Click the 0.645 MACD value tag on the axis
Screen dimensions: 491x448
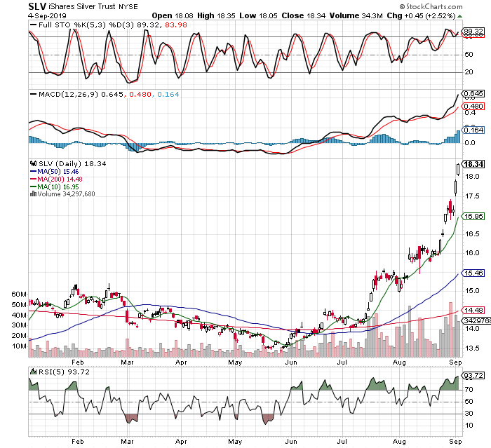473,94
